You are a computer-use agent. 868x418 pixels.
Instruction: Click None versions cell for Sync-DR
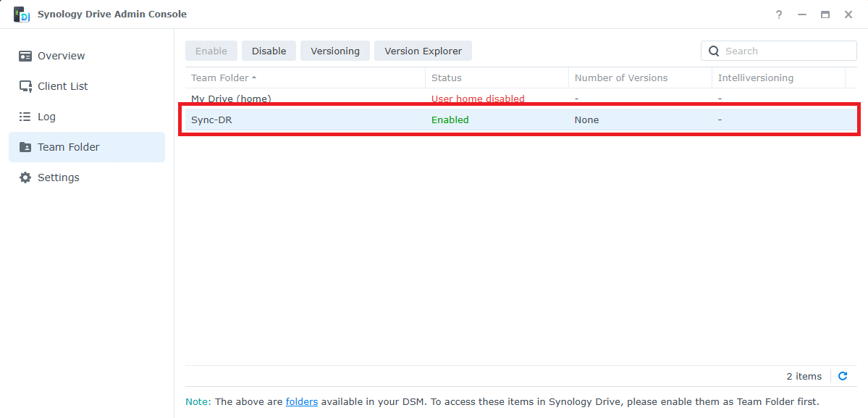click(x=587, y=120)
